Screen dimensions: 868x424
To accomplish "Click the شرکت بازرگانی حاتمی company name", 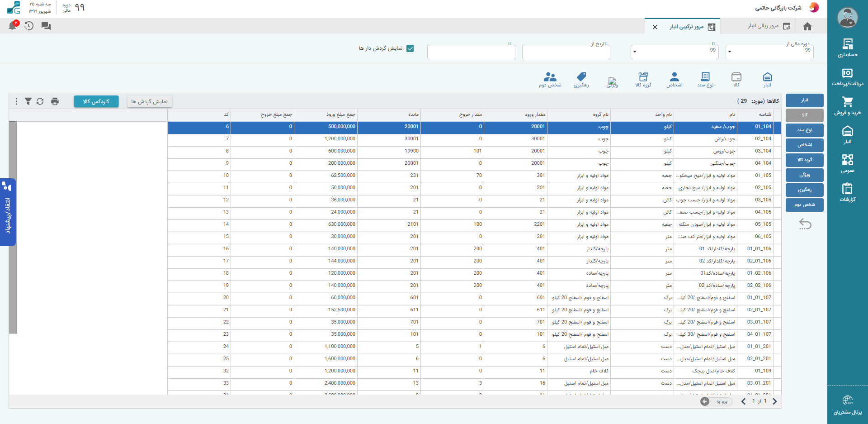I will (x=778, y=8).
